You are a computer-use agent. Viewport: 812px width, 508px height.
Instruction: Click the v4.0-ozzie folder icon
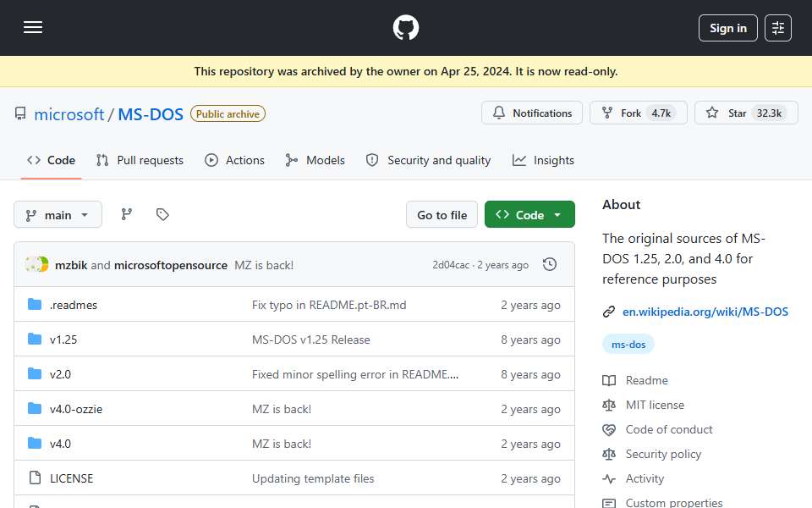pyautogui.click(x=35, y=408)
